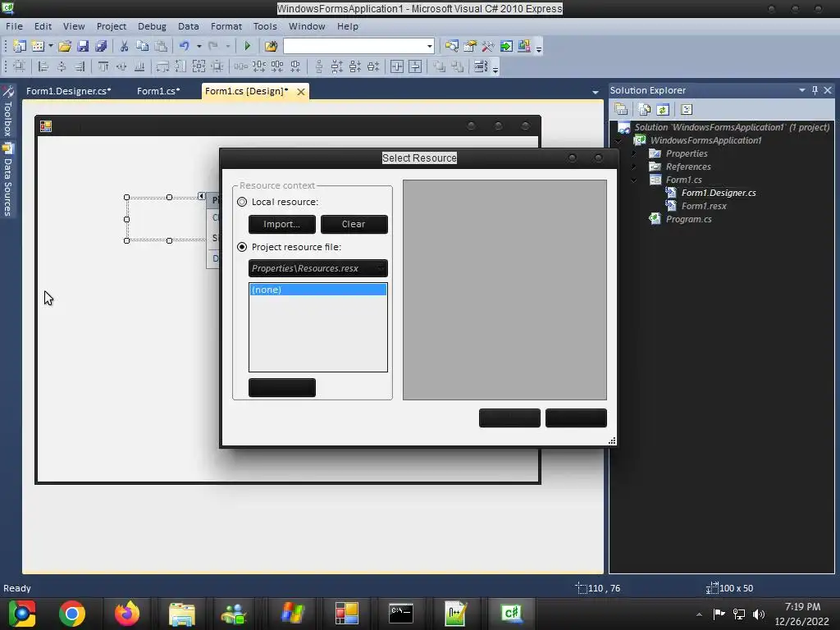Open the PictureBox smart tag arrow

202,196
